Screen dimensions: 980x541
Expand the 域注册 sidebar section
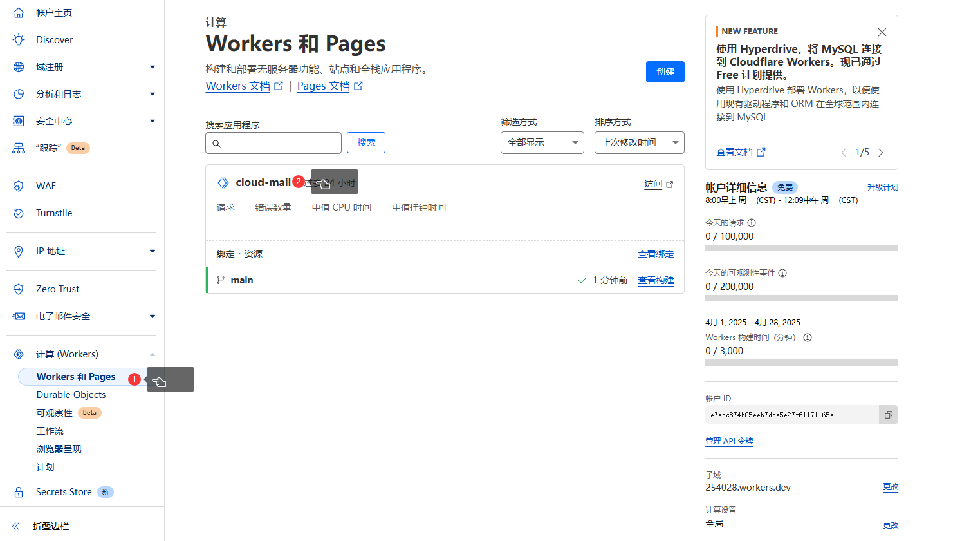coord(153,66)
